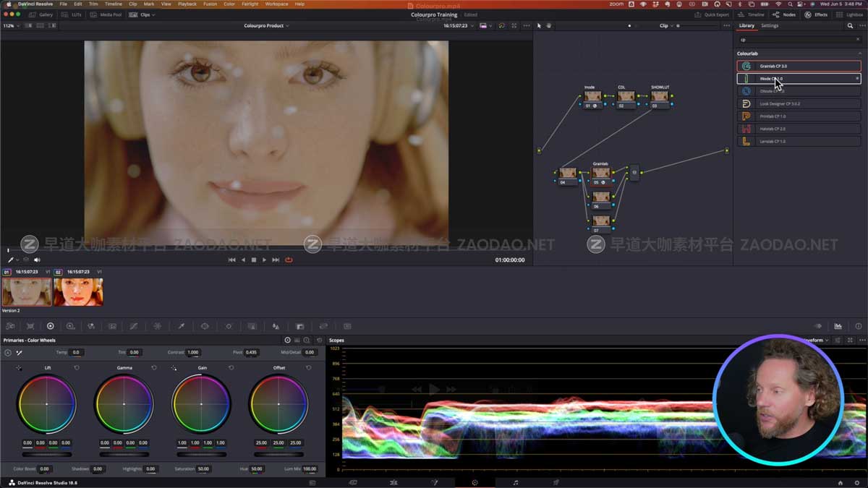
Task: Switch to the Color page
Action: click(475, 482)
